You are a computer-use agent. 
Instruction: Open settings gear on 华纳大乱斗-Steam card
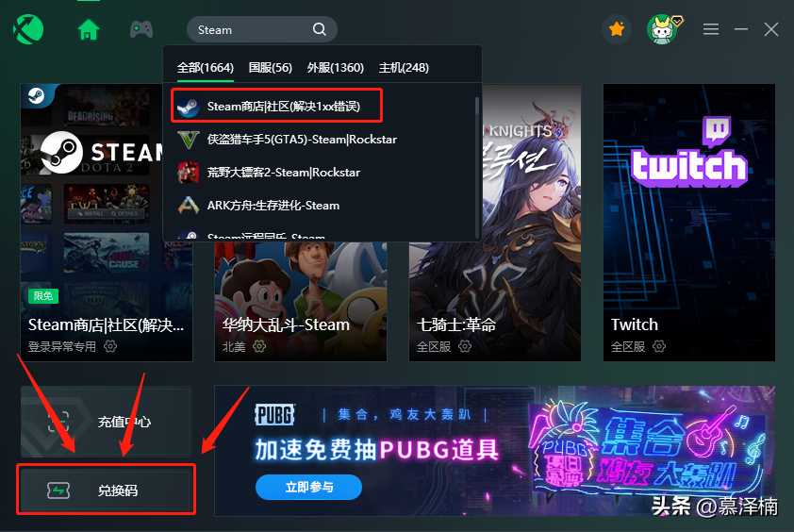[x=259, y=346]
